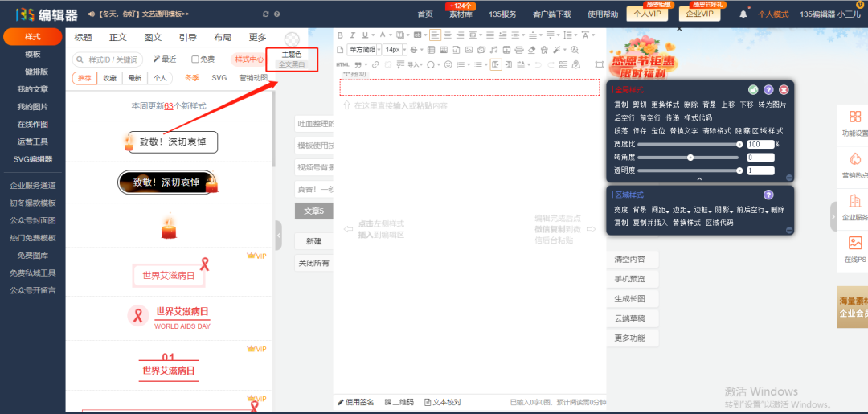Open 一键排版 in left sidebar
Viewport: 868px width, 414px height.
pos(33,72)
